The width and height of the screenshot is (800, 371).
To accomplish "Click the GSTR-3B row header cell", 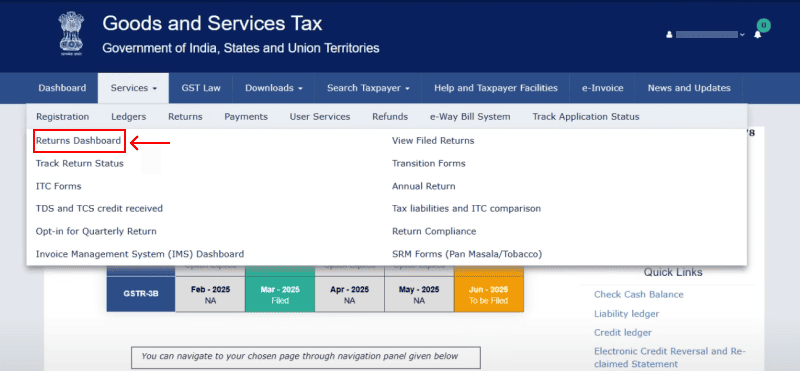I will 141,294.
